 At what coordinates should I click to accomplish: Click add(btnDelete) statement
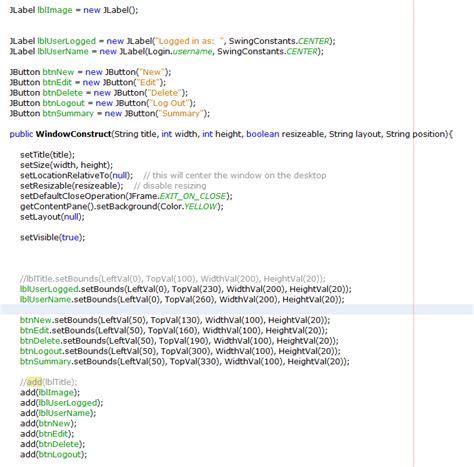tap(53, 444)
